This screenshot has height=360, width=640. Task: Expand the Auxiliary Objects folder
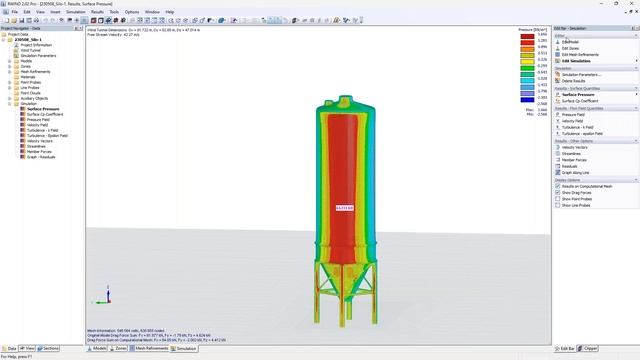tap(10, 98)
